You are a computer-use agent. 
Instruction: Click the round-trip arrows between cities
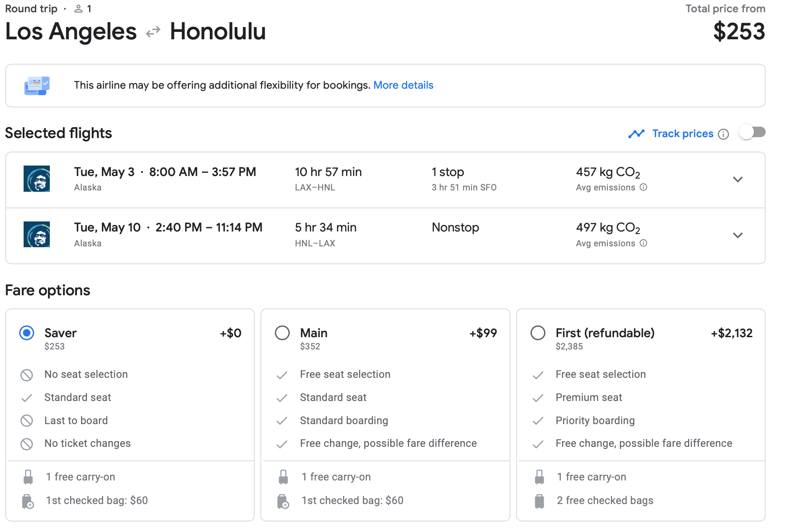tap(153, 32)
